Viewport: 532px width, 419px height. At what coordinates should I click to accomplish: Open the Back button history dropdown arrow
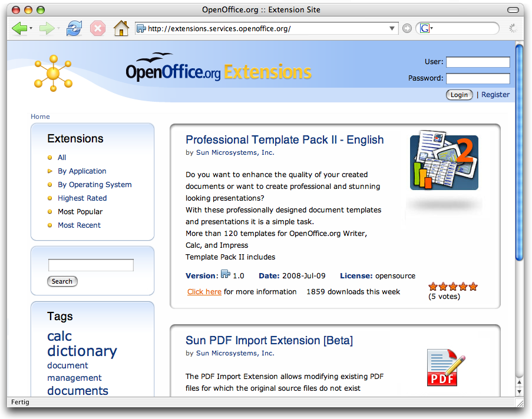tap(31, 28)
